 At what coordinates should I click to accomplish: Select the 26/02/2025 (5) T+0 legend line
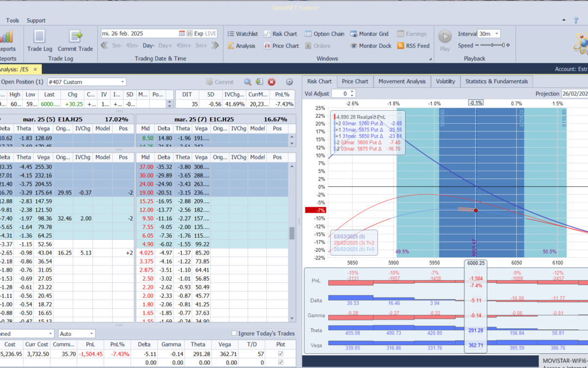click(354, 249)
